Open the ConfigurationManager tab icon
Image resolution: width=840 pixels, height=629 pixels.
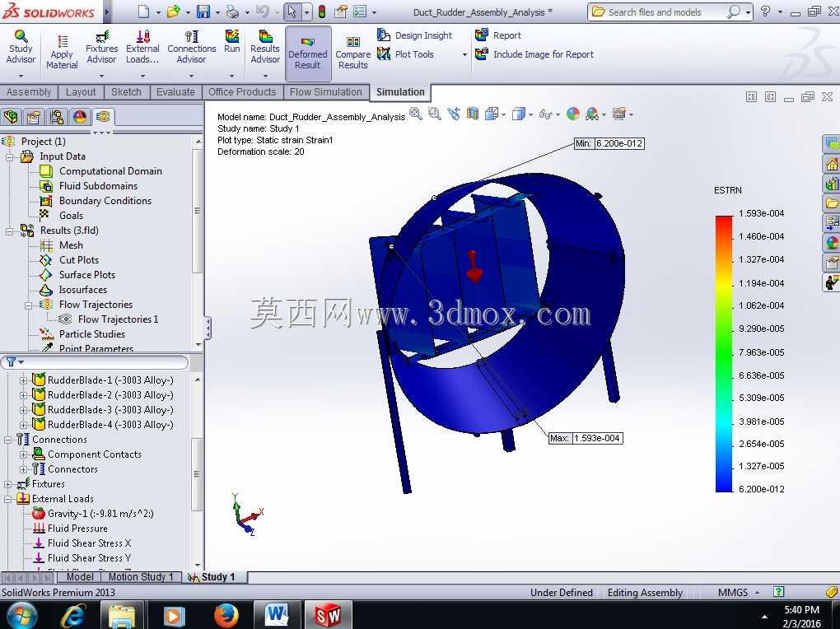[x=56, y=116]
